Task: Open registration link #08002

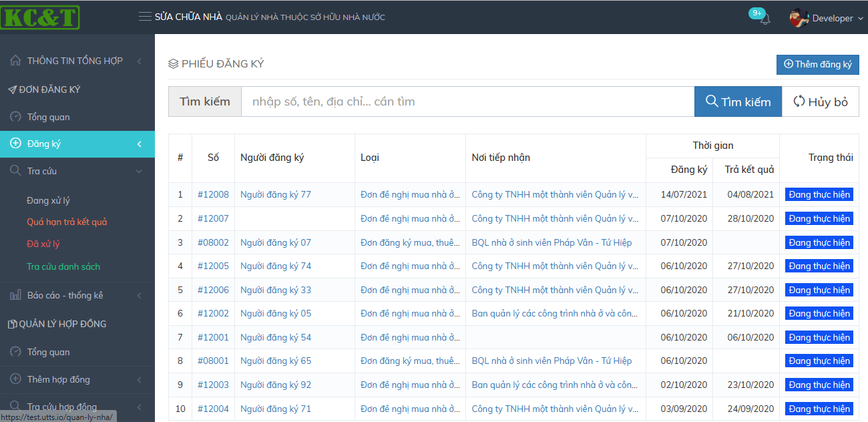Action: pos(213,242)
